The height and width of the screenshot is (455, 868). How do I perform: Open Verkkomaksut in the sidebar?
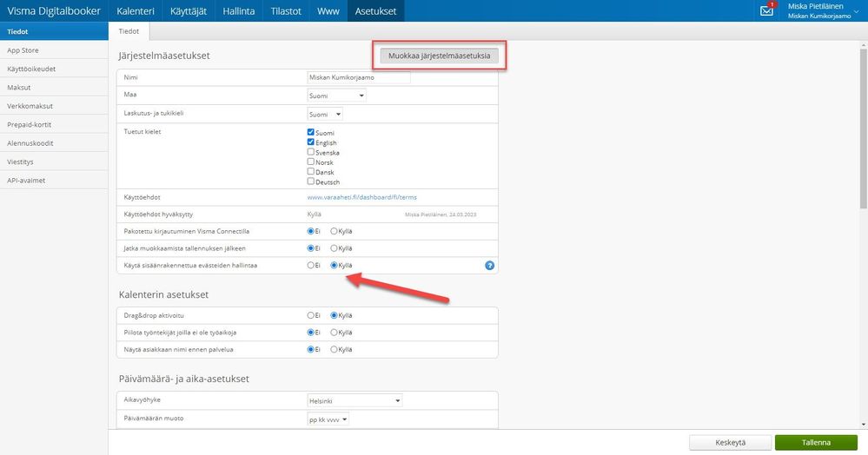coord(54,106)
